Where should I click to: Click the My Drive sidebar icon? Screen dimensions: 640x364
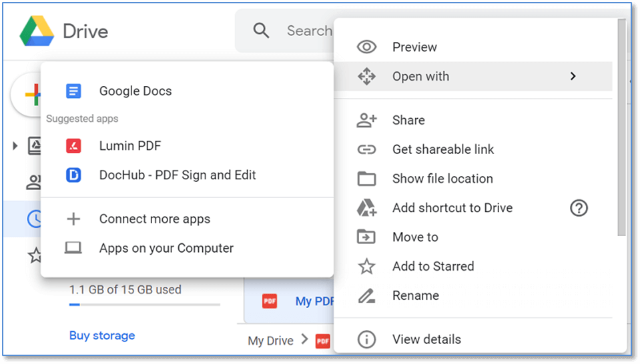(x=34, y=145)
